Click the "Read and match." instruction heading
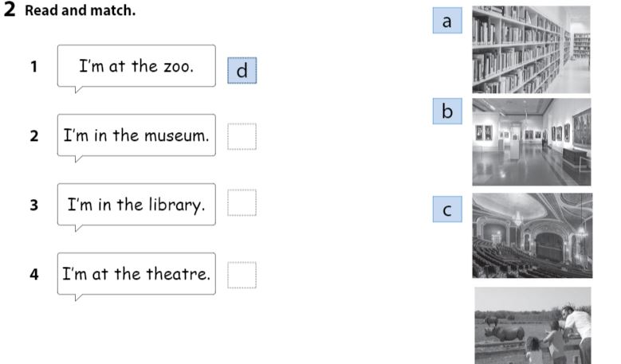The height and width of the screenshot is (364, 621). tap(80, 12)
